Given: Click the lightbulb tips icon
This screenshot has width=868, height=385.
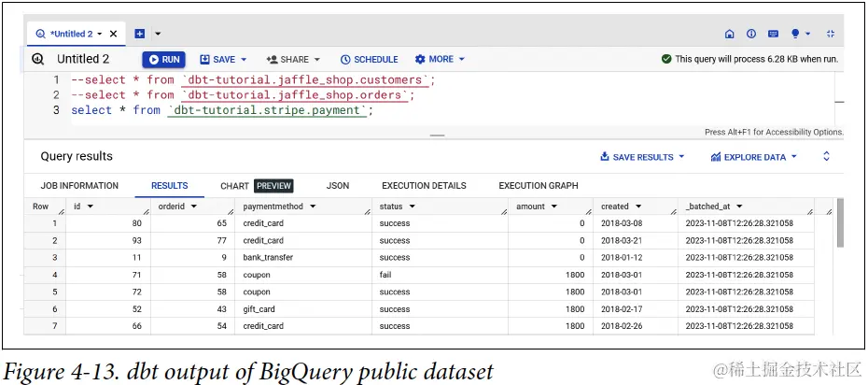Looking at the screenshot, I should (x=795, y=34).
